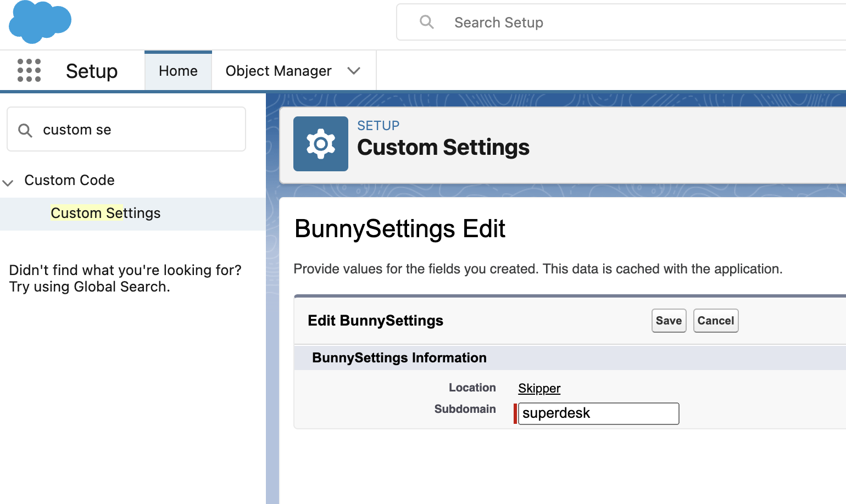The width and height of the screenshot is (846, 504).
Task: Click the Subdomain field label
Action: pos(465,409)
